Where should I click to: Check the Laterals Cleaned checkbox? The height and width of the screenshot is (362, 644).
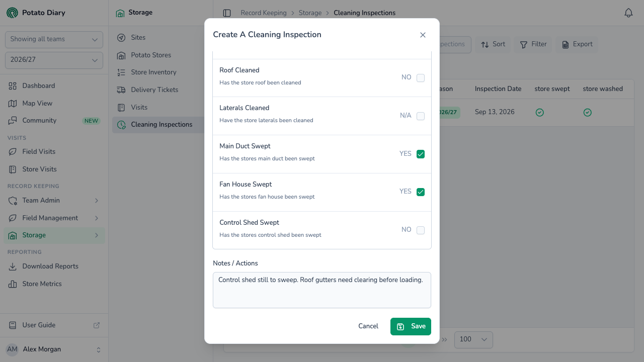[421, 116]
